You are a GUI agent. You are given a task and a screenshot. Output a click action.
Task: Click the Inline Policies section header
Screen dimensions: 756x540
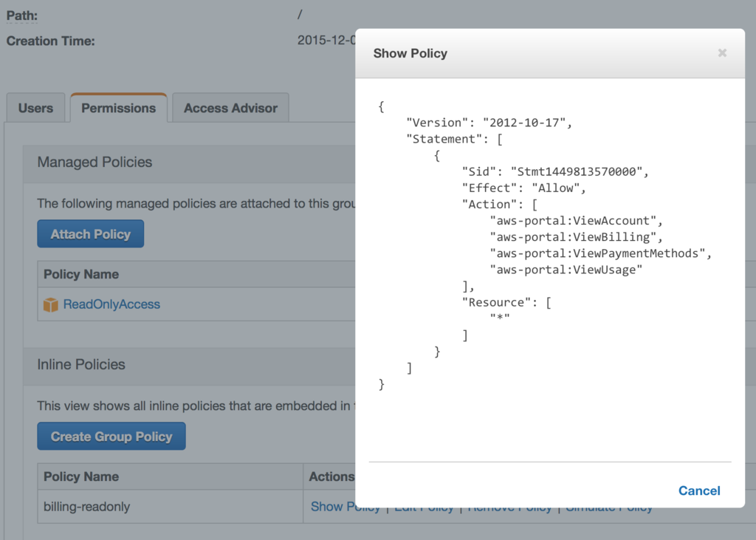[189, 364]
